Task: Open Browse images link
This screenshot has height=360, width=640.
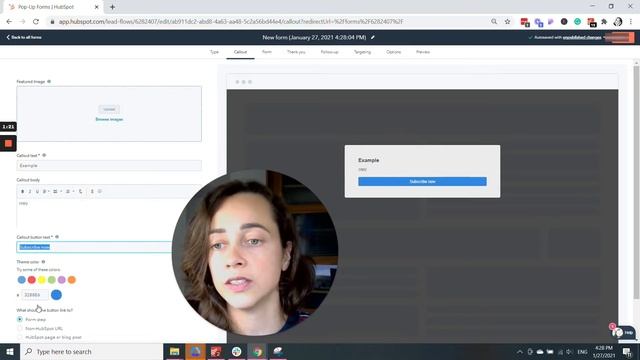Action: tap(109, 119)
